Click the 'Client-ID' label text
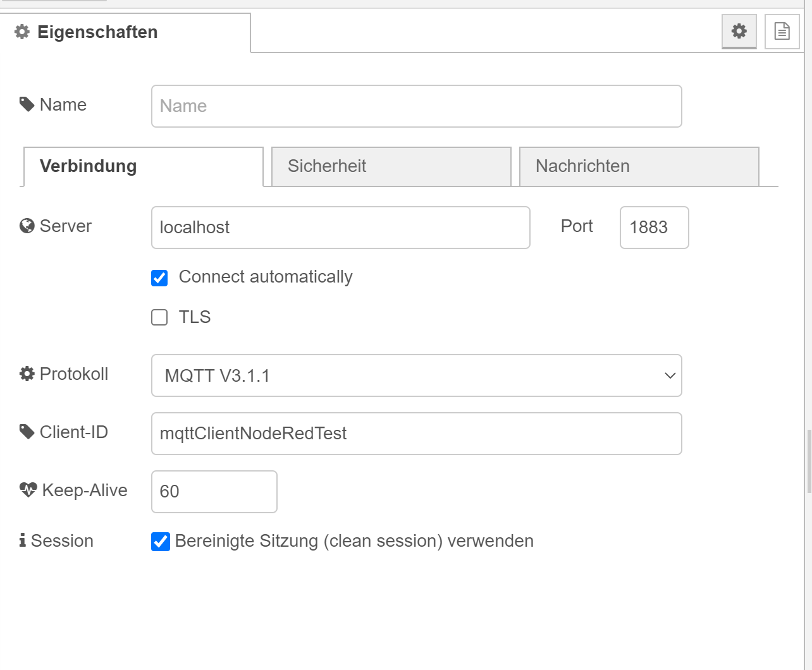This screenshot has width=812, height=670. [x=74, y=432]
